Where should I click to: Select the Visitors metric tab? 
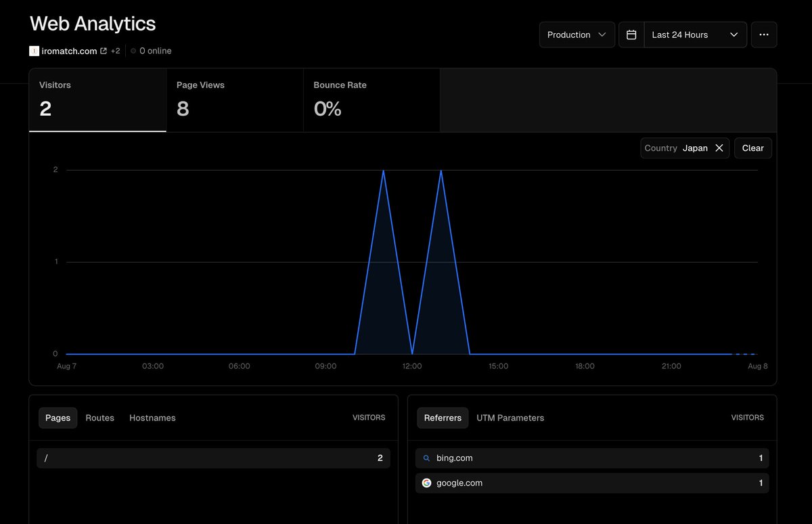tap(97, 100)
